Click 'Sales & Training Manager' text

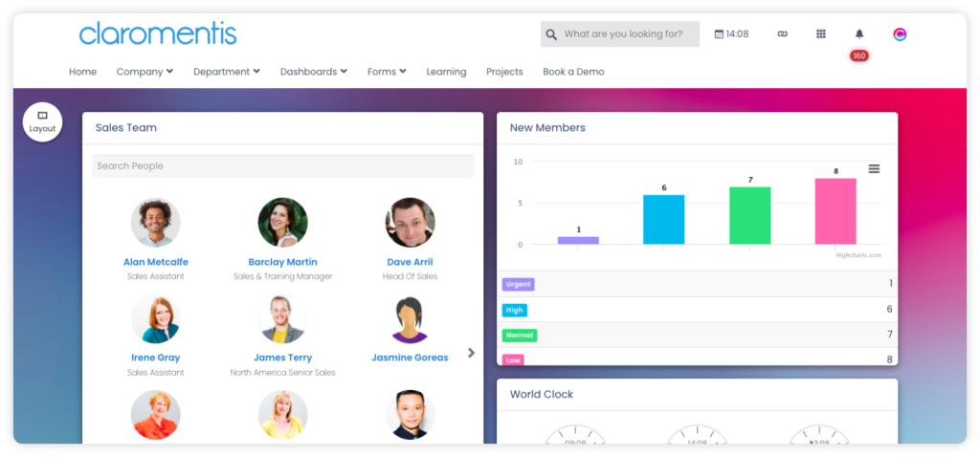click(x=282, y=276)
